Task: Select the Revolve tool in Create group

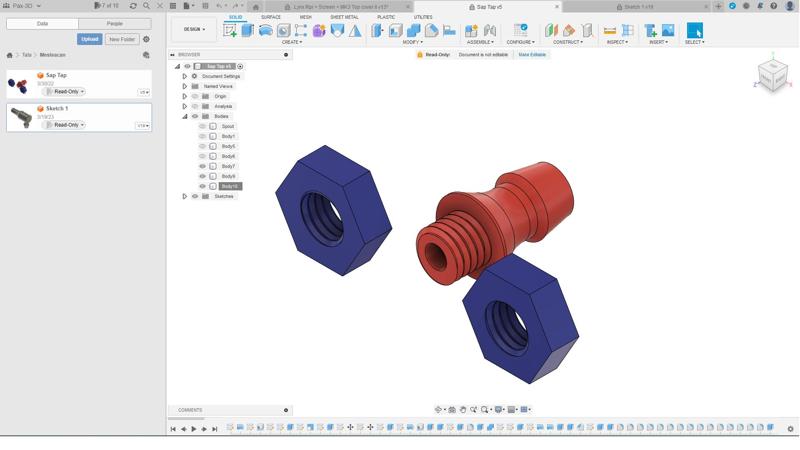Action: (x=265, y=31)
